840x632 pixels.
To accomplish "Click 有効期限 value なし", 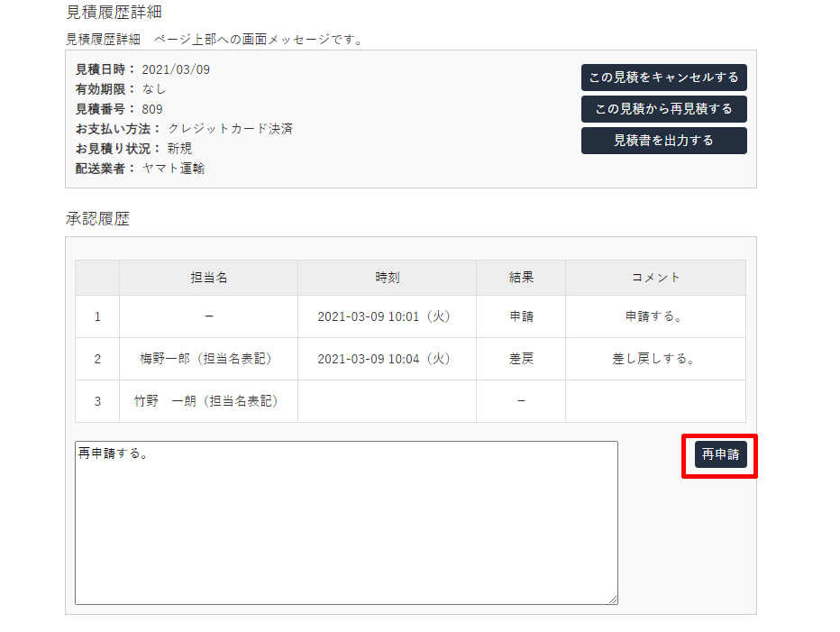I will coord(154,89).
